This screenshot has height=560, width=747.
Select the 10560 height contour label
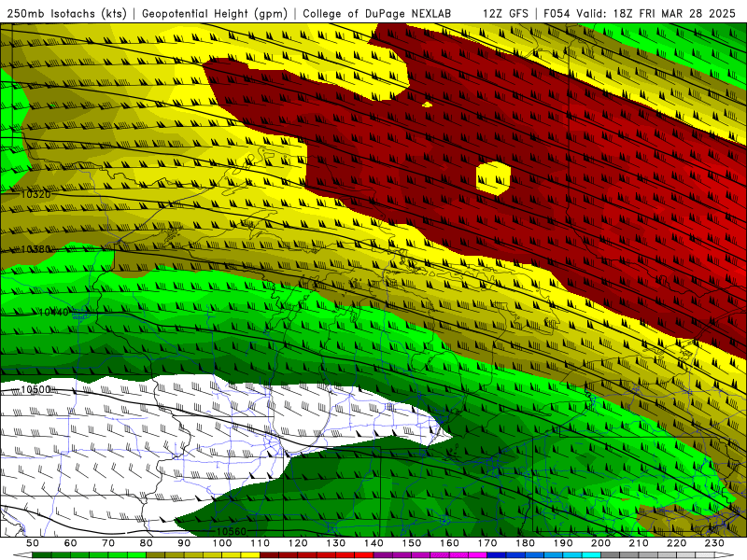(232, 531)
